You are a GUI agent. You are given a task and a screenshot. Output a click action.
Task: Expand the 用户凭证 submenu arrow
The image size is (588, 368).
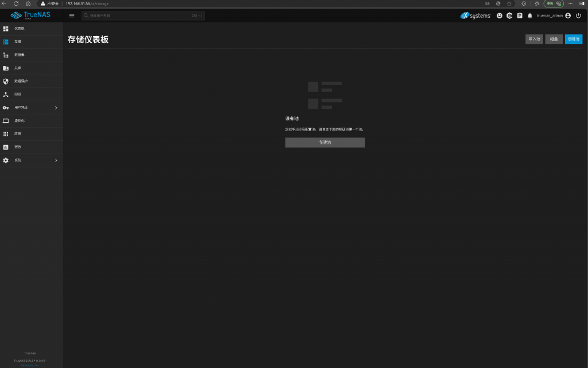[56, 108]
